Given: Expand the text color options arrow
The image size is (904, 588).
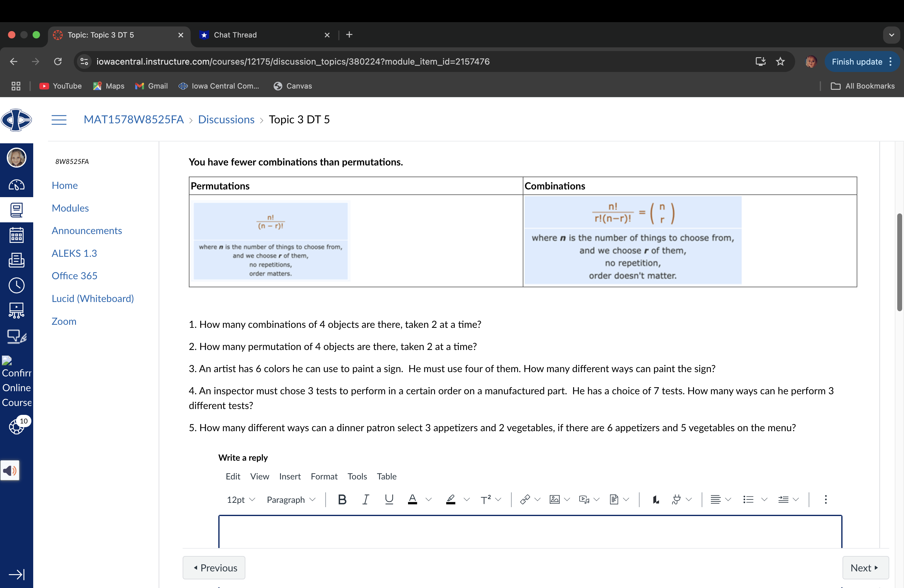Looking at the screenshot, I should (x=429, y=499).
